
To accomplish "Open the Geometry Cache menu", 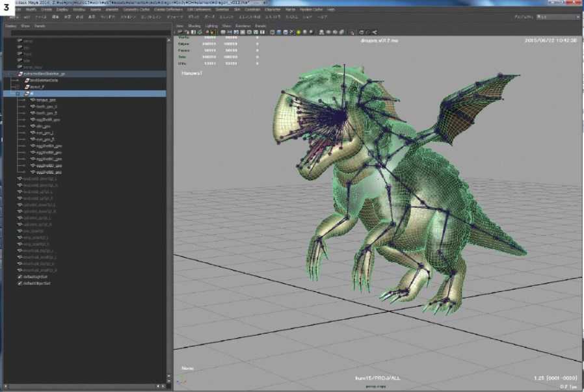I will [137, 9].
